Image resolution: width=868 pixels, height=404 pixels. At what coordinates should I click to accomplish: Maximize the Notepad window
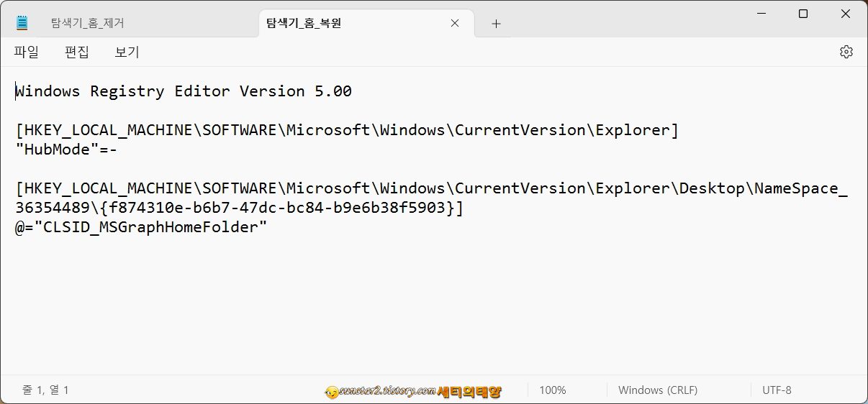tap(803, 14)
